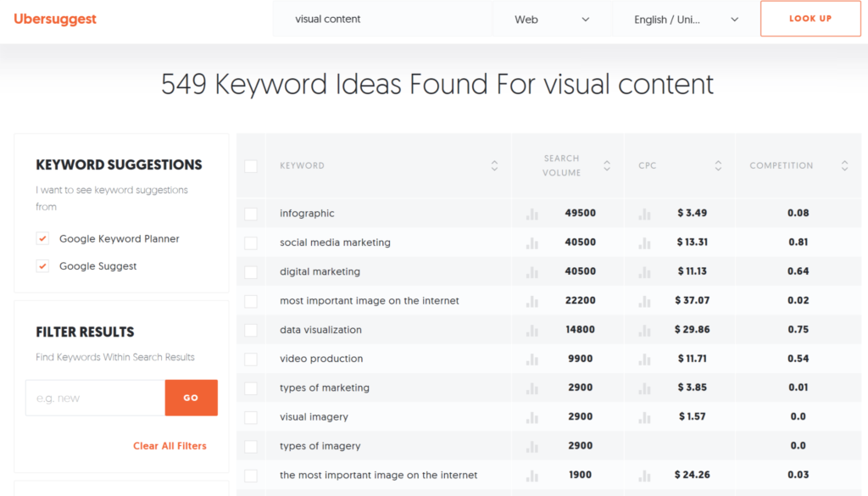Click the visual content search field
868x496 pixels.
[x=382, y=20]
